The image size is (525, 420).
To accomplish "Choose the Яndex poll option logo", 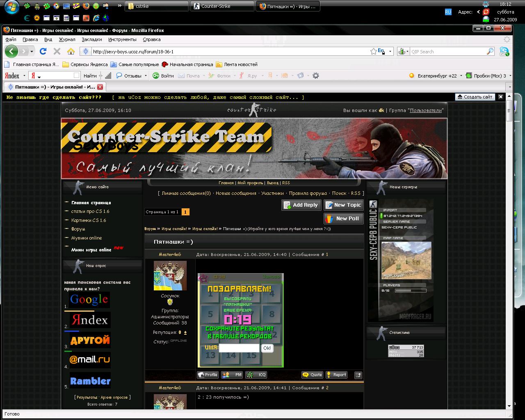I will click(90, 320).
